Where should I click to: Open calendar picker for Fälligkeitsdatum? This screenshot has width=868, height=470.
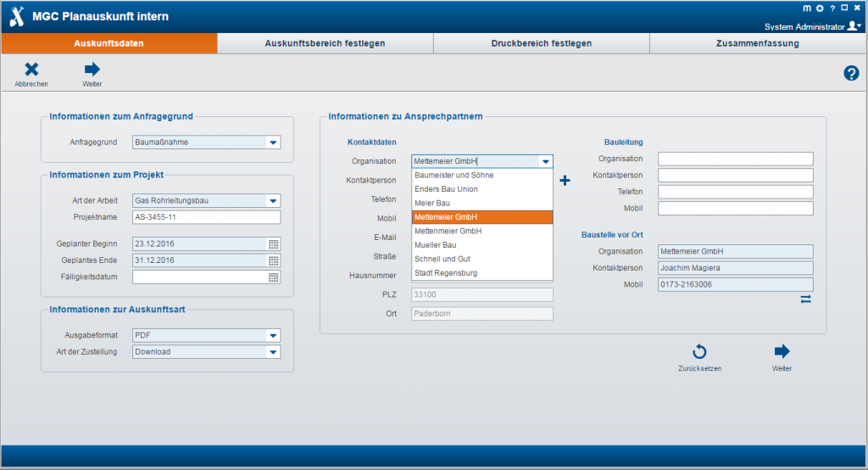[273, 277]
